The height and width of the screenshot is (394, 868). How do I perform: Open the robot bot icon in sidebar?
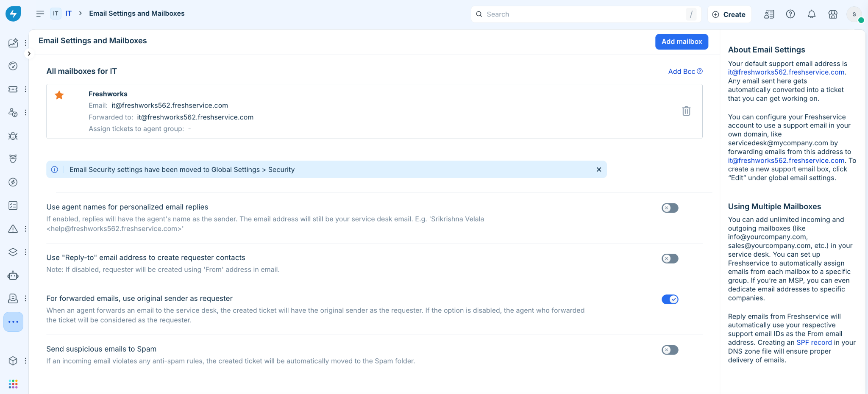click(x=13, y=275)
